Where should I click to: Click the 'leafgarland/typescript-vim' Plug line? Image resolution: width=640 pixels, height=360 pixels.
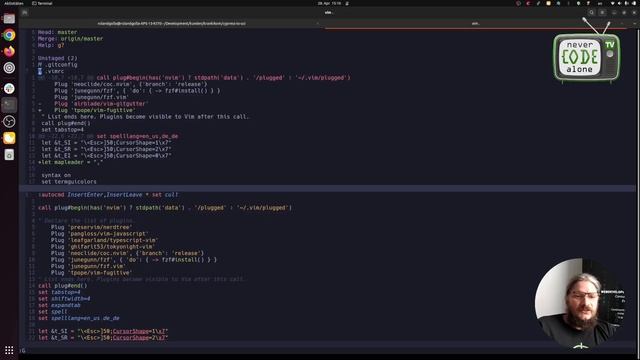click(x=104, y=240)
